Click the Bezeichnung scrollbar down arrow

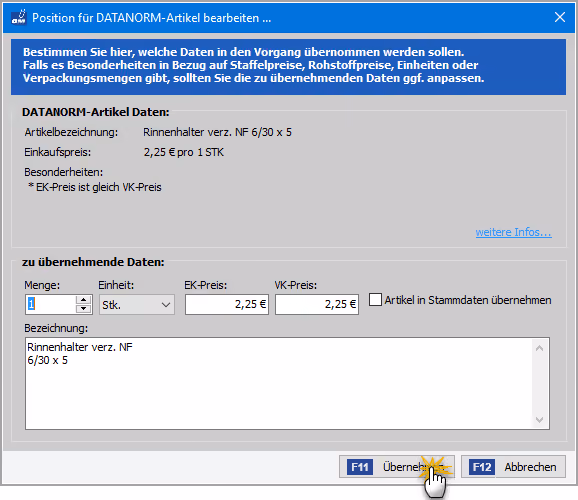540,420
